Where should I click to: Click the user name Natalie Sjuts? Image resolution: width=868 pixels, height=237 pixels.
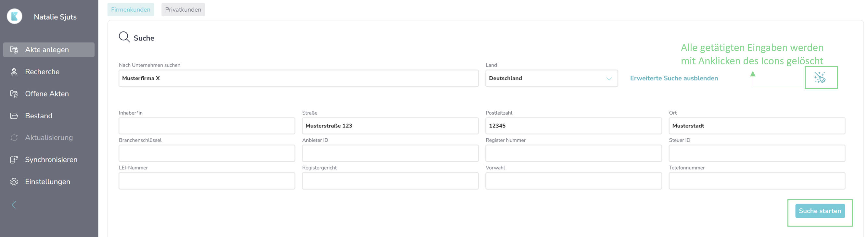pos(55,17)
